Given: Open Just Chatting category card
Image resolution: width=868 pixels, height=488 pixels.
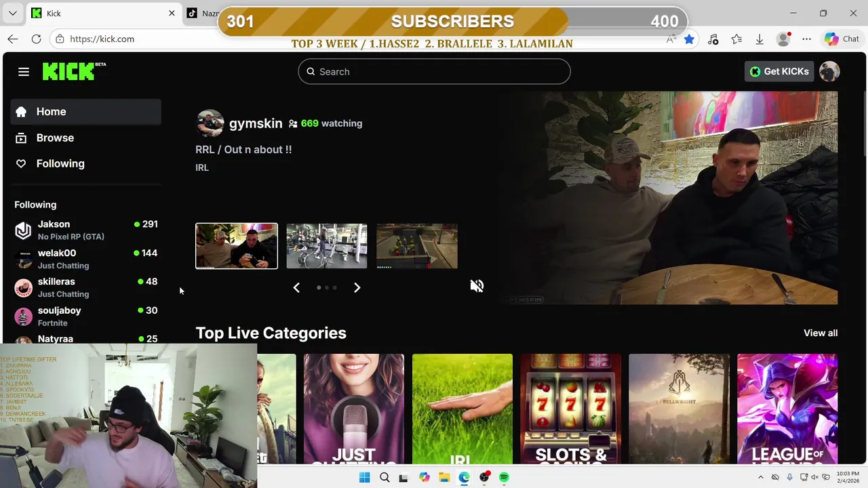Looking at the screenshot, I should (354, 409).
